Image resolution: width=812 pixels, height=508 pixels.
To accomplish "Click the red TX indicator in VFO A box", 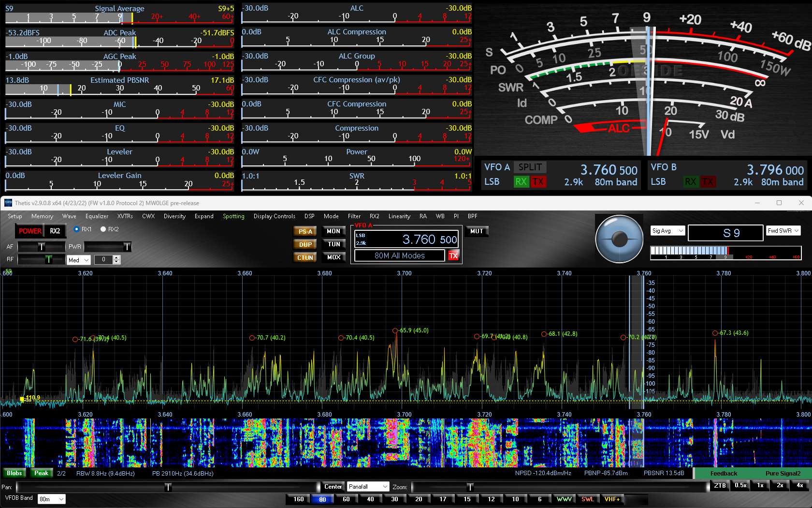I will 453,255.
